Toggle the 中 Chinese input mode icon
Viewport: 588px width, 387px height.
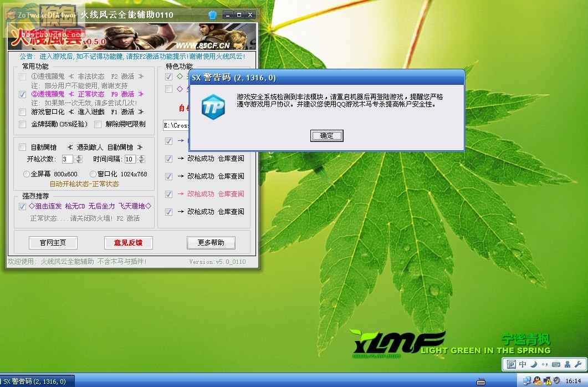click(x=523, y=364)
